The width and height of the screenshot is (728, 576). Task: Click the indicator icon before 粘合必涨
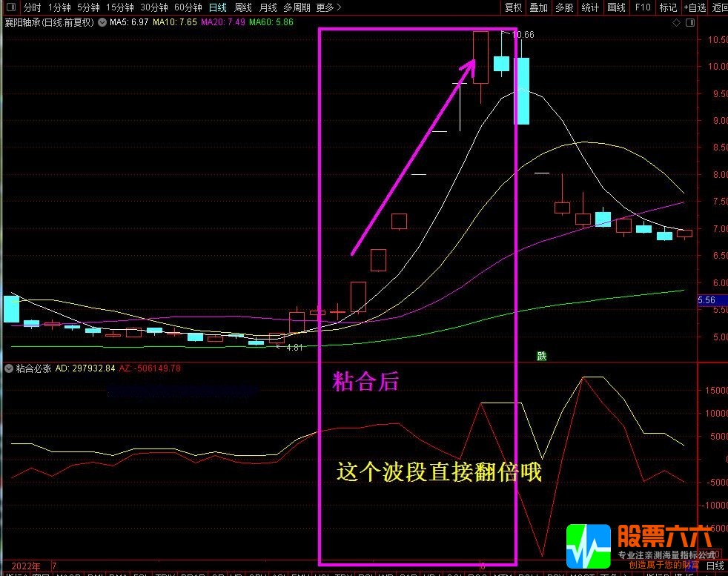[8, 368]
